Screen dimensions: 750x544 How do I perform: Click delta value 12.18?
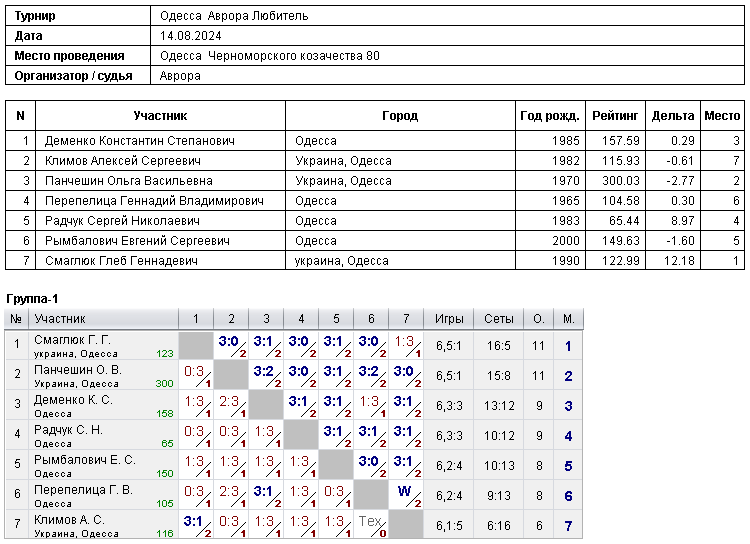[x=679, y=261]
